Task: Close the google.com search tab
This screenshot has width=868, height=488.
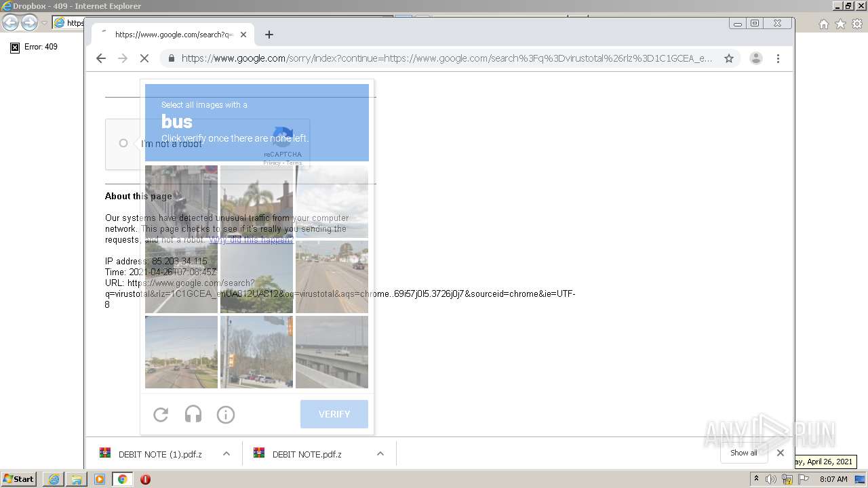Action: pos(243,35)
